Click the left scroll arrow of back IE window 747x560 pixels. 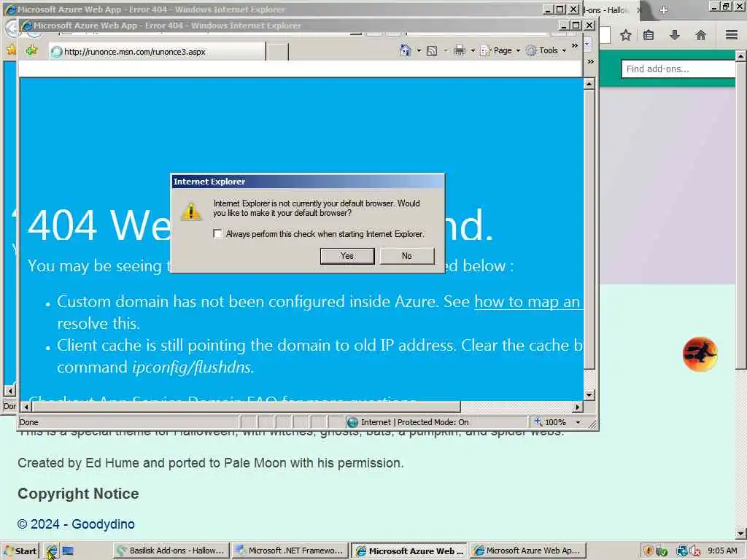coord(10,391)
